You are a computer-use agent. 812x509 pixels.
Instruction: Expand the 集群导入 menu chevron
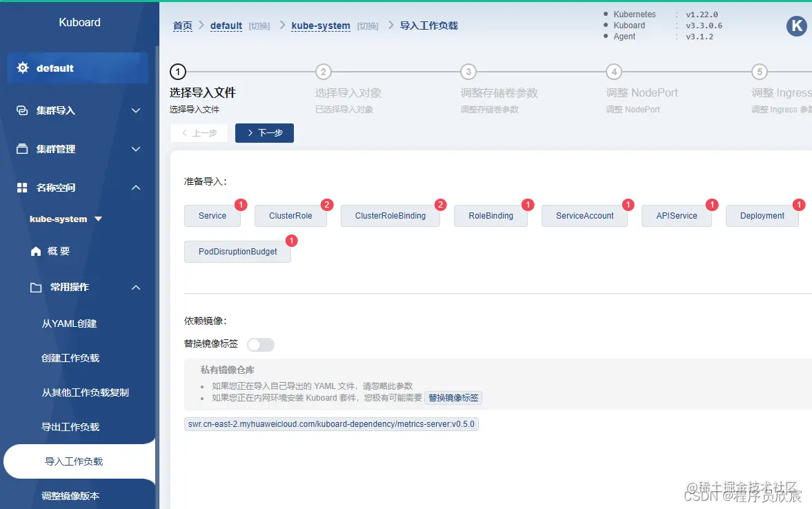pyautogui.click(x=136, y=110)
